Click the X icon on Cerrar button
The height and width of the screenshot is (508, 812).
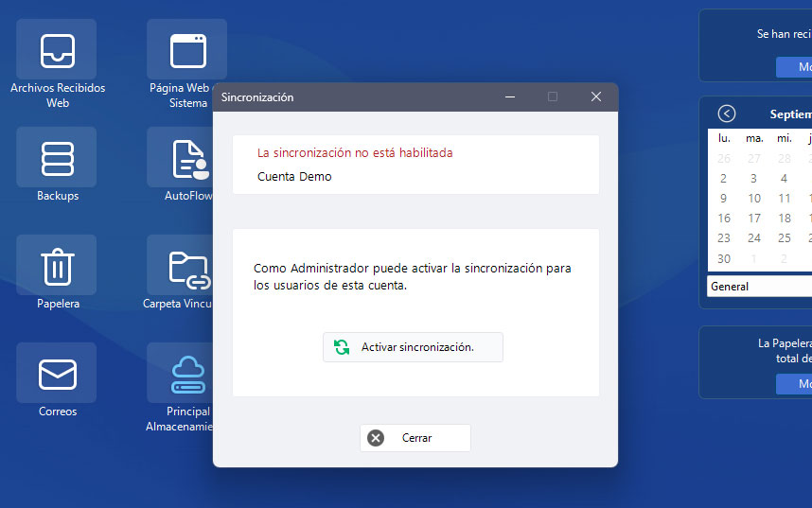coord(376,438)
